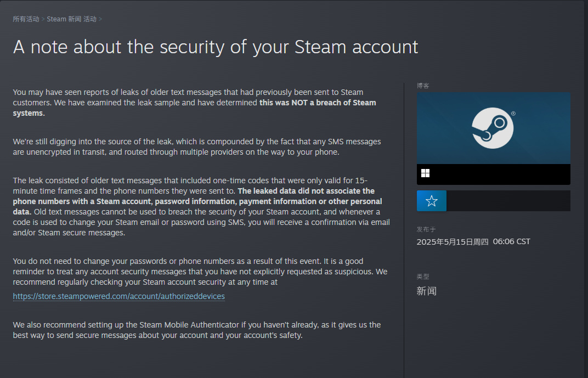This screenshot has width=588, height=378.
Task: Click the Windows platform icon
Action: (x=425, y=173)
